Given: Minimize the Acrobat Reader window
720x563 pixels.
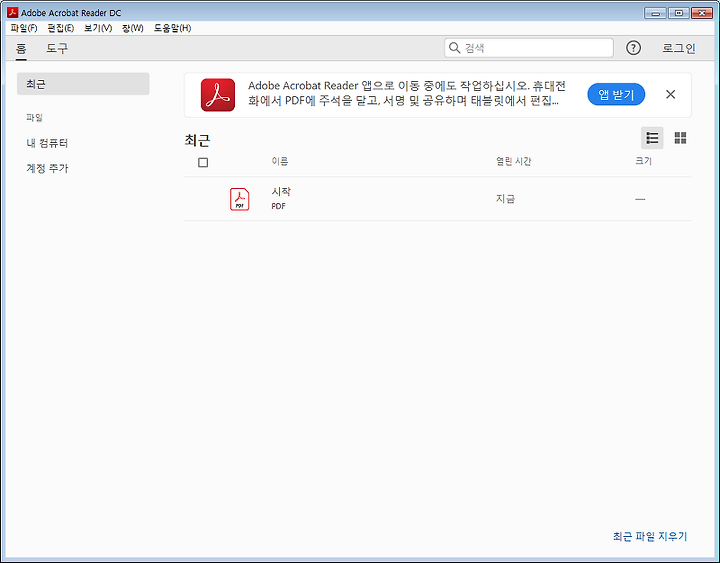Looking at the screenshot, I should (x=655, y=13).
